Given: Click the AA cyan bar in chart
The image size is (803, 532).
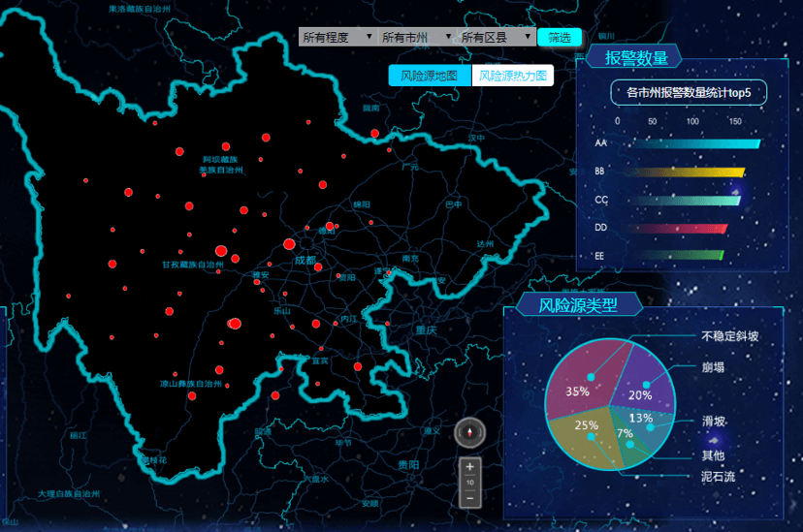Looking at the screenshot, I should coord(691,143).
